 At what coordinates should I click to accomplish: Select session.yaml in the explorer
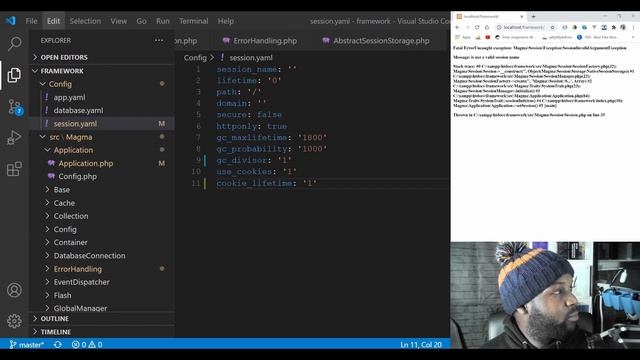102,123
